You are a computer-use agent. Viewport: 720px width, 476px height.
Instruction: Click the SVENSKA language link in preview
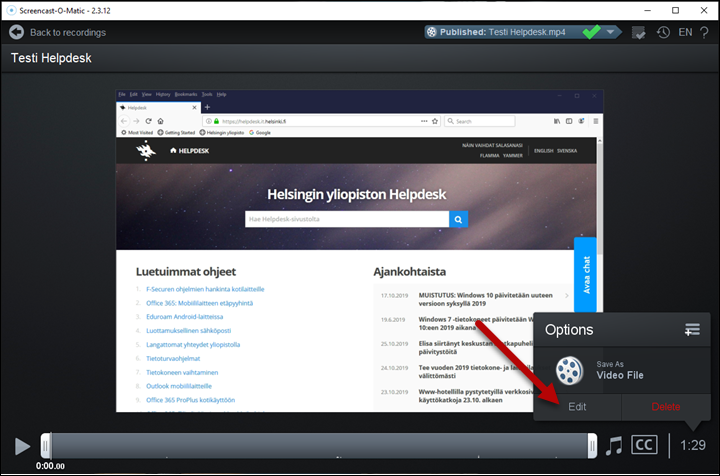pyautogui.click(x=567, y=151)
